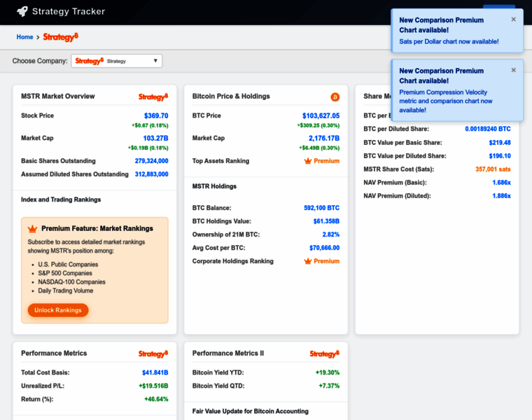Click the Strategy Tracker rocket logo icon
This screenshot has height=420, width=532.
coord(22,11)
